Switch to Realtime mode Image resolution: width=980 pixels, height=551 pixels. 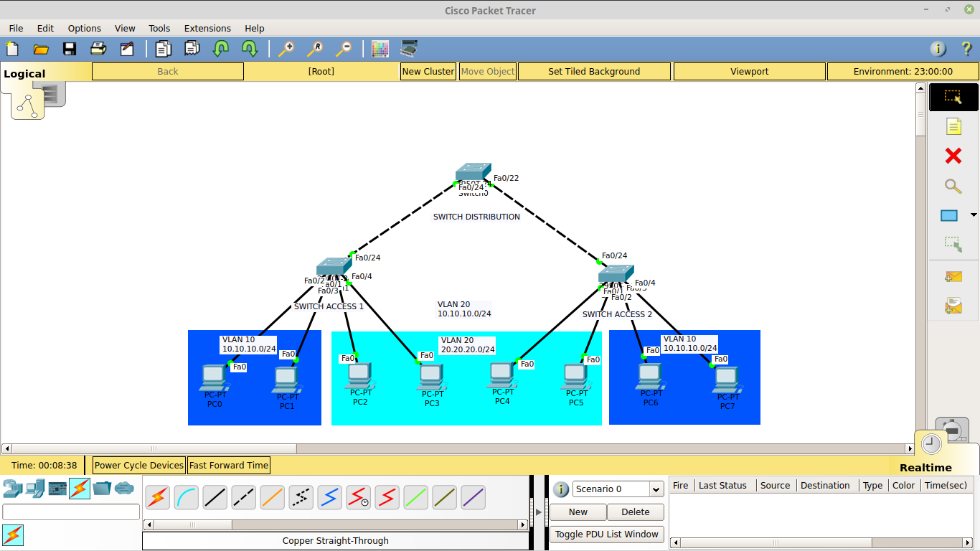931,444
